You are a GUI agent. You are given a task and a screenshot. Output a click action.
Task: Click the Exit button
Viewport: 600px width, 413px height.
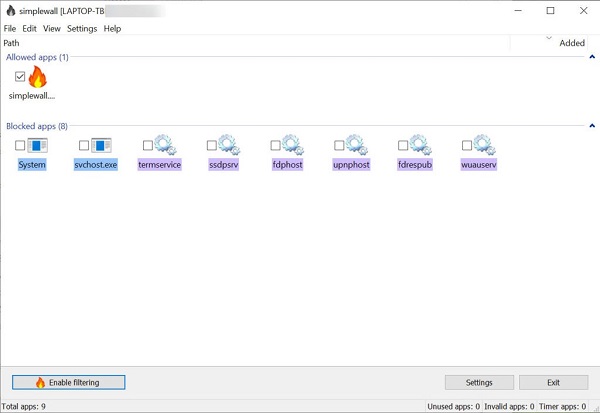coord(553,382)
